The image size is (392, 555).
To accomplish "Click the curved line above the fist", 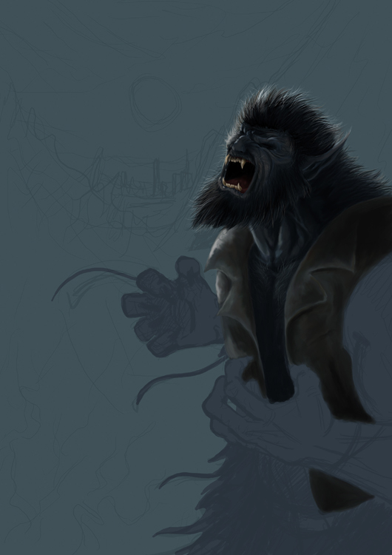I will (92, 280).
